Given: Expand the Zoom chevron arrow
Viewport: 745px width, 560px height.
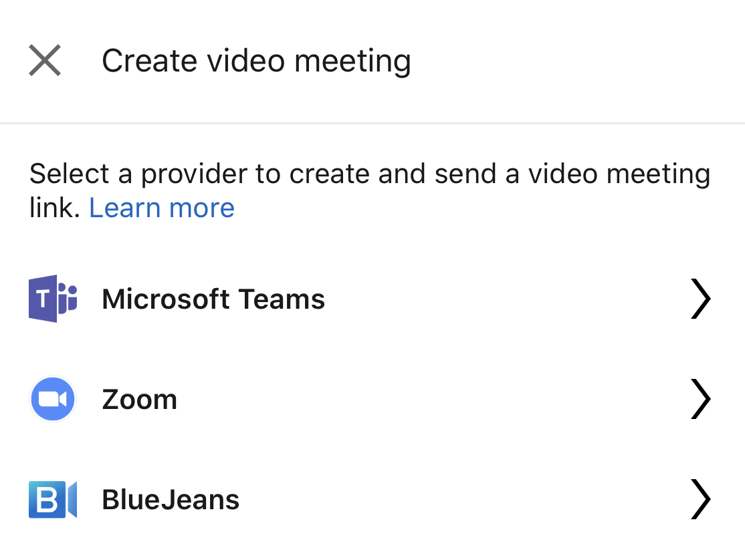Looking at the screenshot, I should [700, 399].
